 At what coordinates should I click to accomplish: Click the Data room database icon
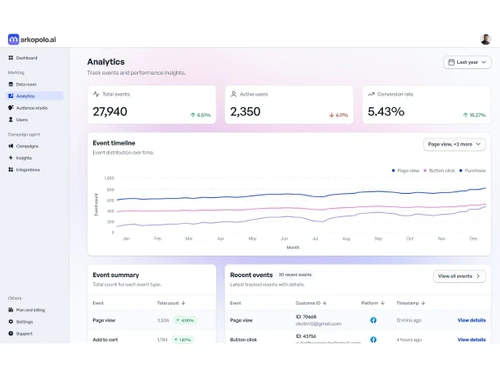point(11,84)
